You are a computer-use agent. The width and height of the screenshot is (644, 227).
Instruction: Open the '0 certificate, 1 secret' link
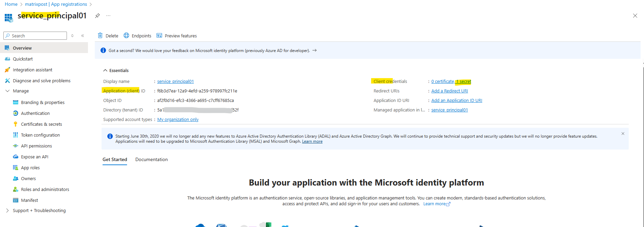coord(451,81)
